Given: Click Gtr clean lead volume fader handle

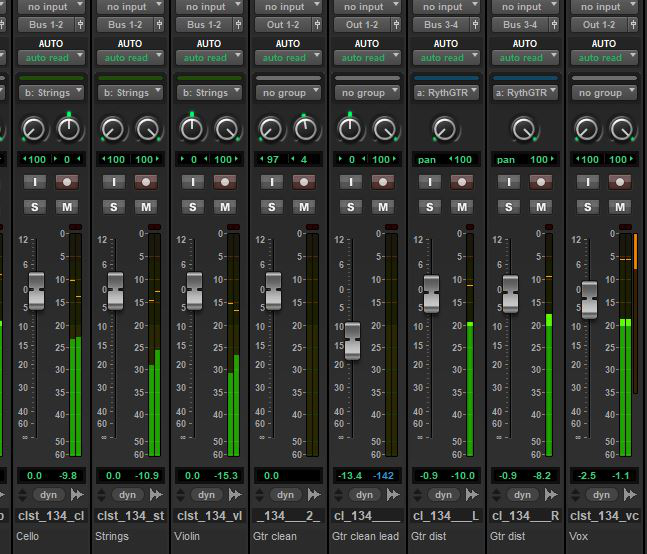Looking at the screenshot, I should [352, 341].
